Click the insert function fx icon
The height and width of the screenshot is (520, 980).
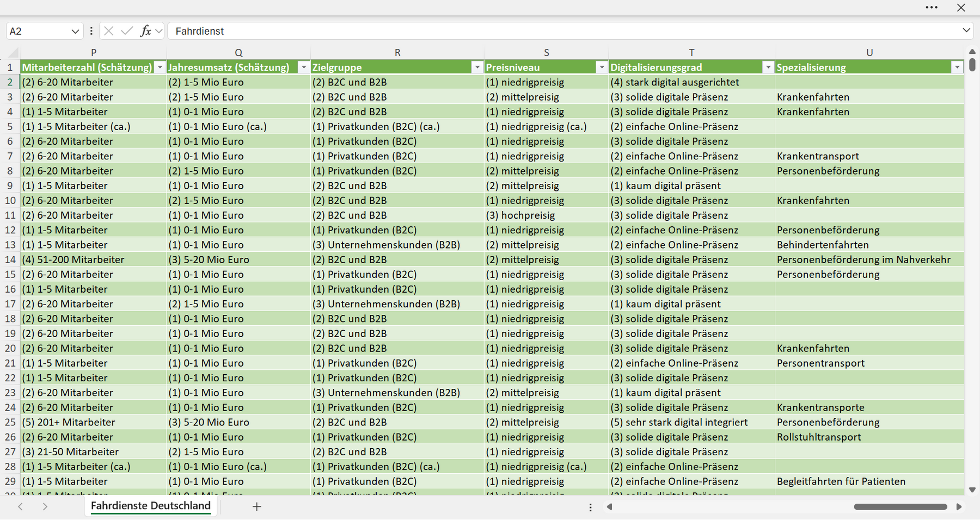(145, 31)
